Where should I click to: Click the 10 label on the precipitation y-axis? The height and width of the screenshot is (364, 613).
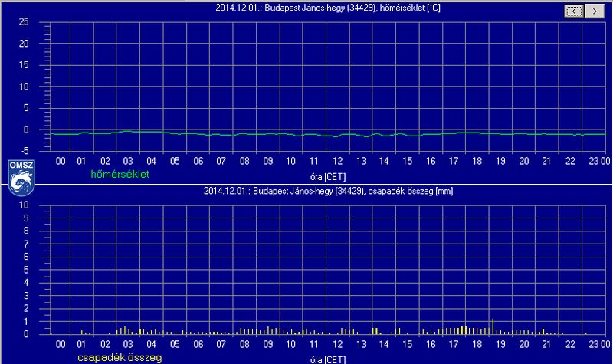coord(24,205)
